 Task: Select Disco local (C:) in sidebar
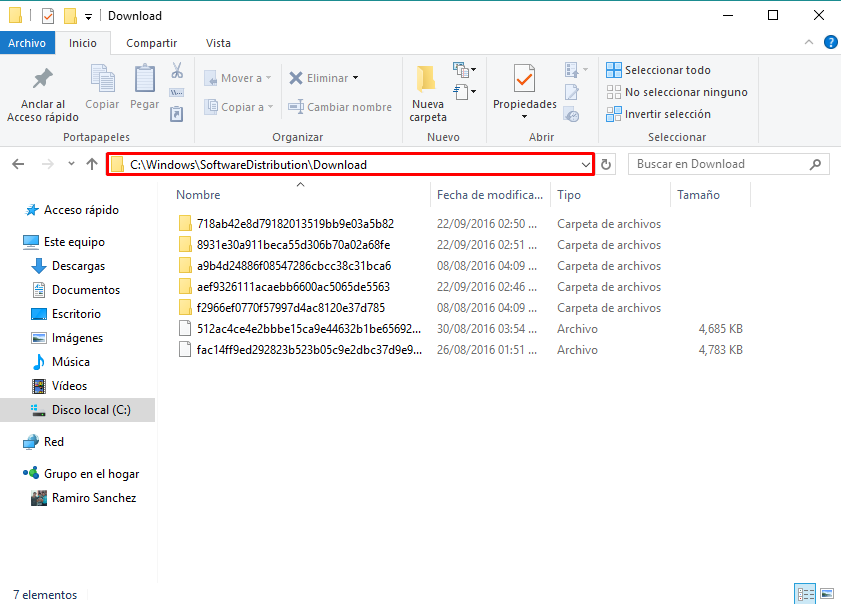pos(78,410)
